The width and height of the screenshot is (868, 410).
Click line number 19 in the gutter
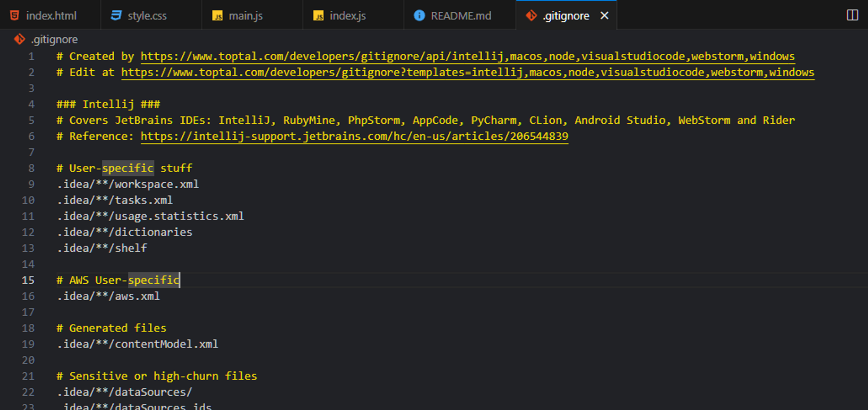coord(28,344)
